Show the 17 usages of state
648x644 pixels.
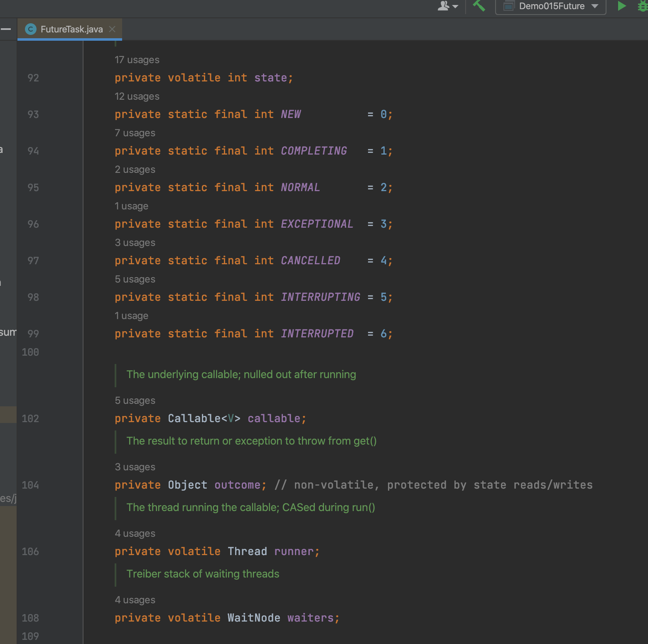point(137,60)
